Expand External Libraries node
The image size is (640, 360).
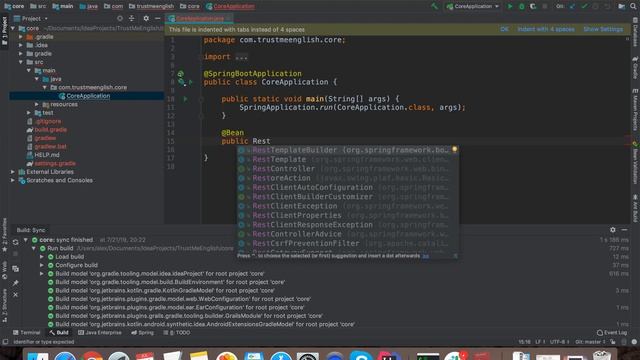click(13, 172)
